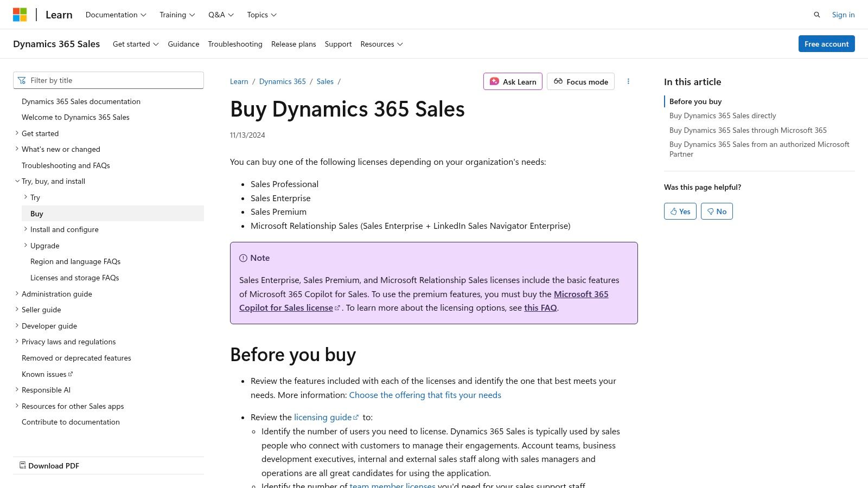Open the Topics dropdown
Screen dimensions: 868x488
pyautogui.click(x=261, y=15)
